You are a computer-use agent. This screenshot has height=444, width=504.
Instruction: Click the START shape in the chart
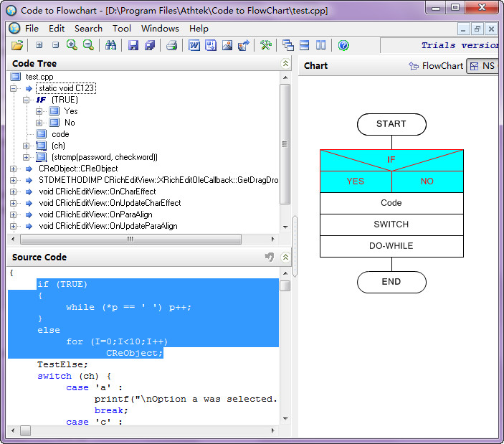[391, 124]
